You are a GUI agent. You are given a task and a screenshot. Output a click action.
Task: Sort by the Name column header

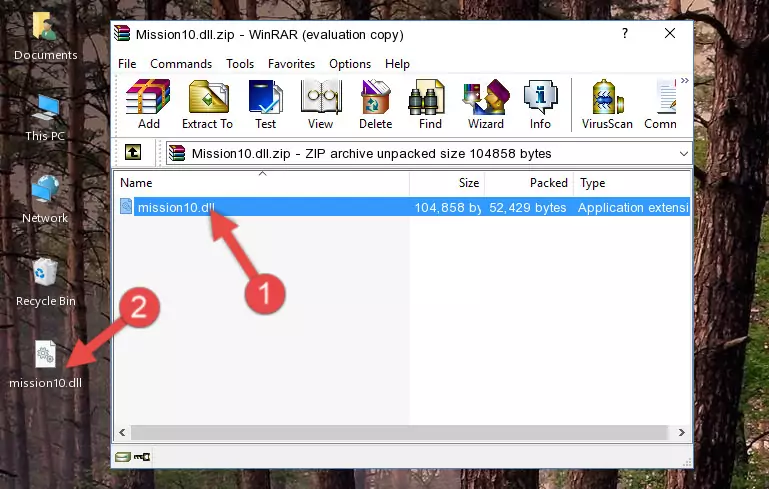pyautogui.click(x=262, y=183)
